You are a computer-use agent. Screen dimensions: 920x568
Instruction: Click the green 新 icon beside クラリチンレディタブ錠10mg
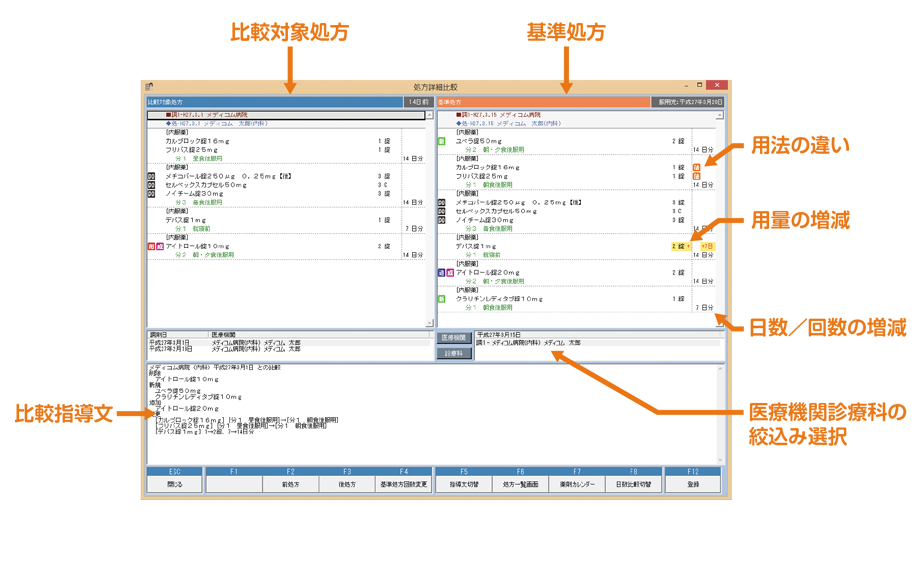(441, 299)
